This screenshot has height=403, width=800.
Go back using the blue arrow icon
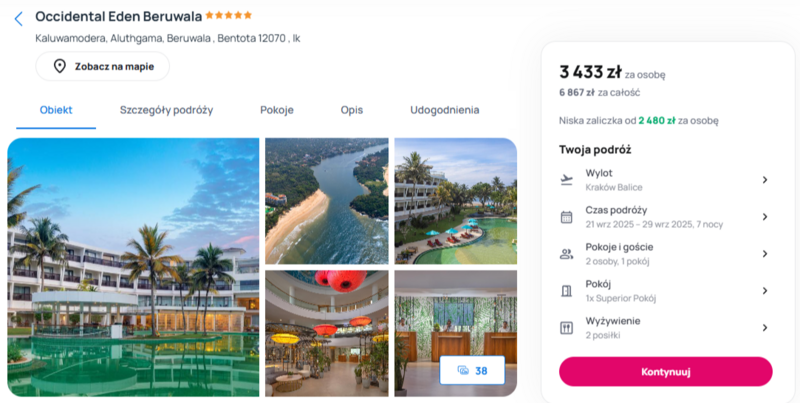18,19
